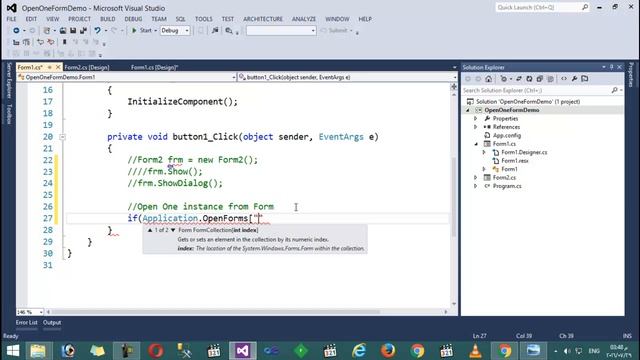Screen dimensions: 640x360
Task: Open the Start button dropdown arrow
Action: [156, 31]
